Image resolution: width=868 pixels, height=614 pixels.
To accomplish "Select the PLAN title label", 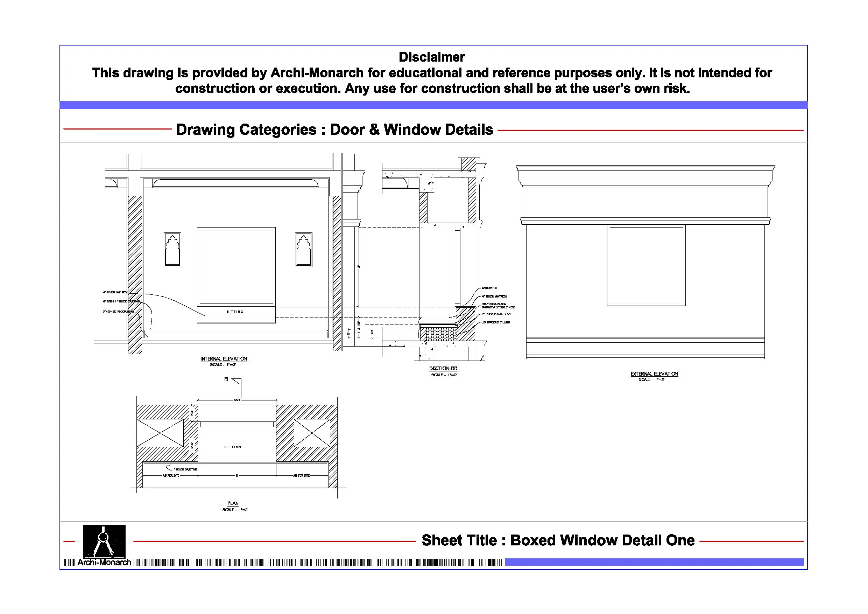I will coord(233,503).
